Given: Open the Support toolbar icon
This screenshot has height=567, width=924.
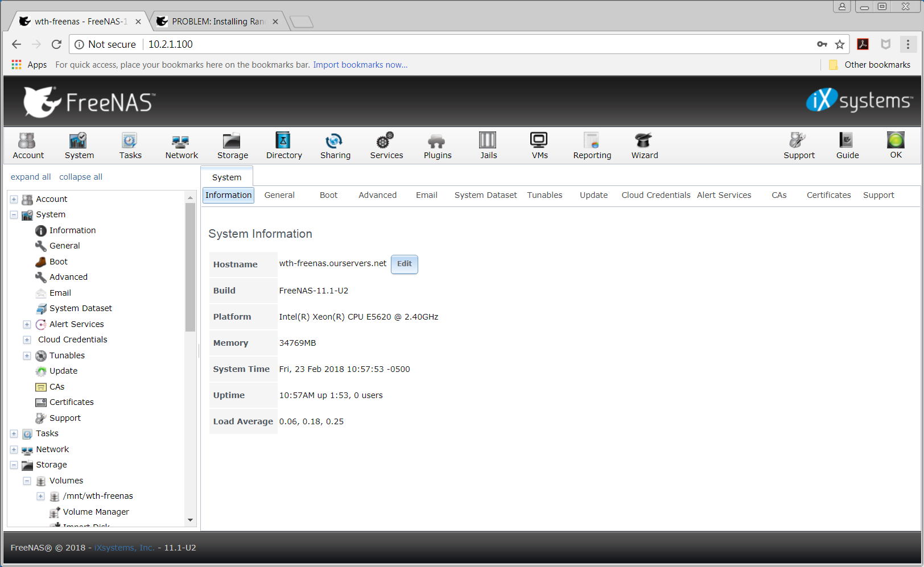Looking at the screenshot, I should coord(799,146).
